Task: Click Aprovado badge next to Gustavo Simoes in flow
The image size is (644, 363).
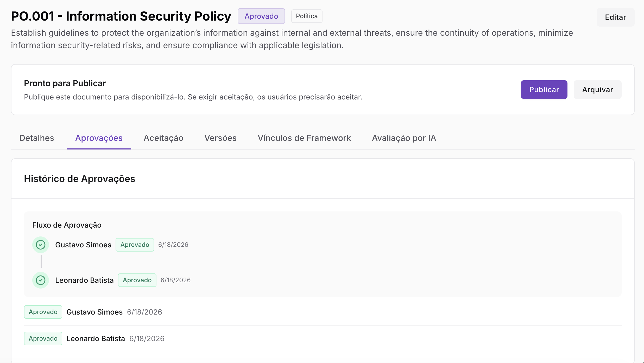Action: coord(135,245)
